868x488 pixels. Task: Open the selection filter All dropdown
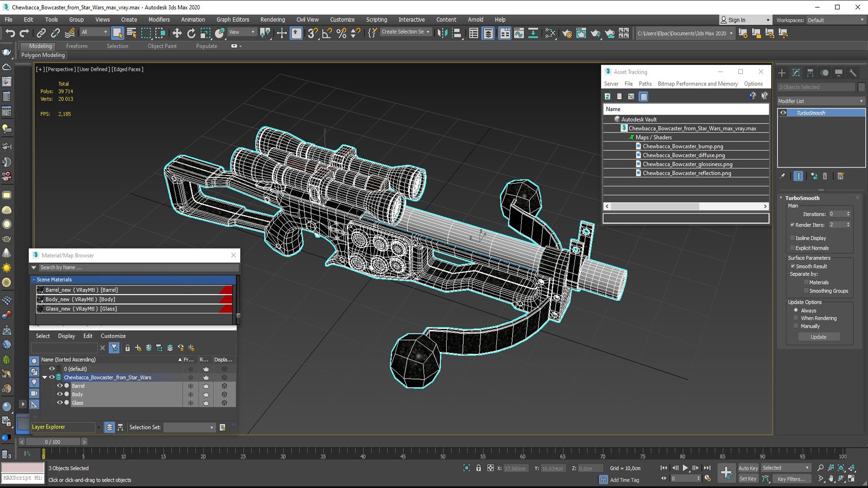click(x=94, y=33)
